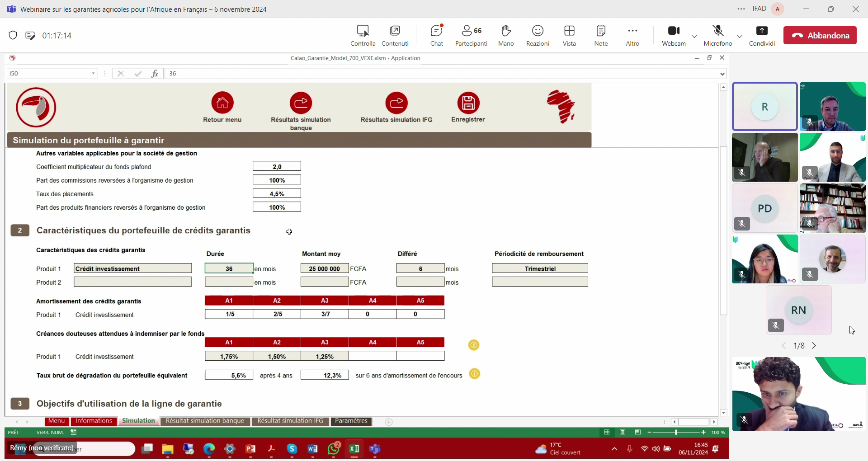This screenshot has width=868, height=461.
Task: Click the meeting privacy shield icon
Action: [x=13, y=35]
